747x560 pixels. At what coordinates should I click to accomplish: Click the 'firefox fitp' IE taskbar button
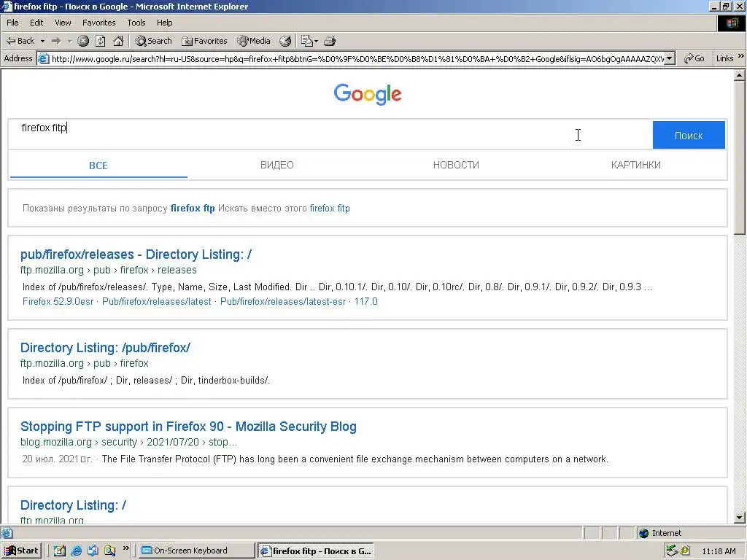point(315,551)
